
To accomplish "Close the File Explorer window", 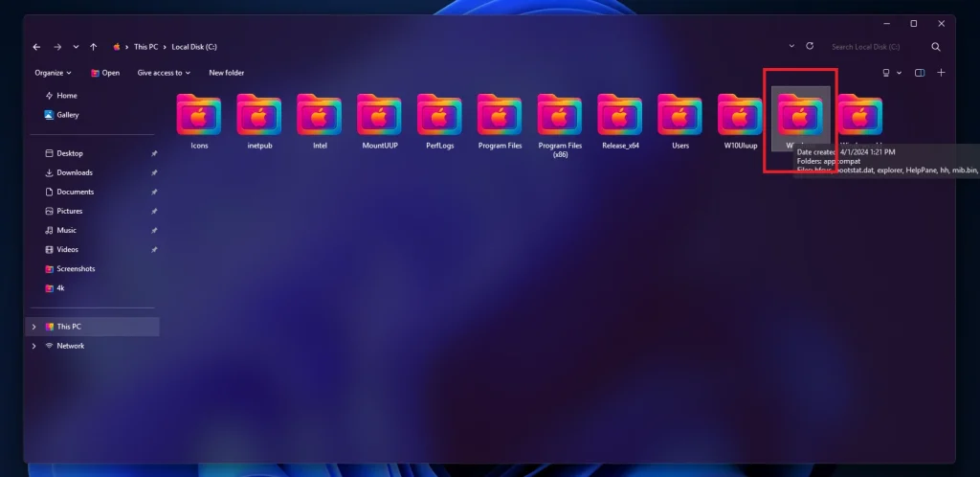I will pos(942,24).
